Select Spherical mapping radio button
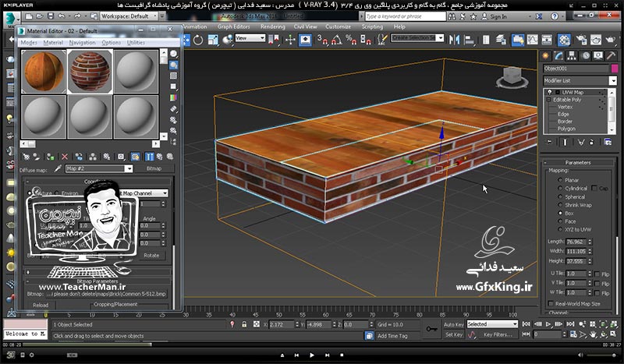This screenshot has height=364, width=624. [560, 196]
